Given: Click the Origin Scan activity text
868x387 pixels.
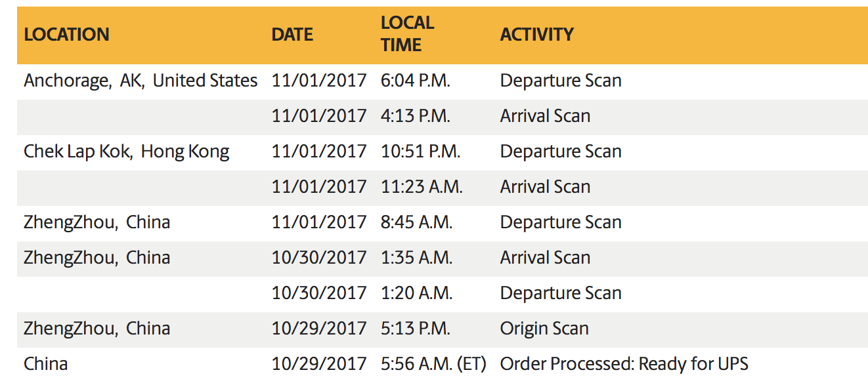Looking at the screenshot, I should [544, 329].
